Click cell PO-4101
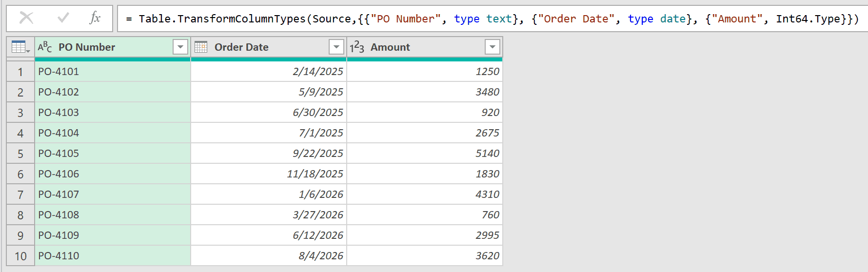 [113, 72]
